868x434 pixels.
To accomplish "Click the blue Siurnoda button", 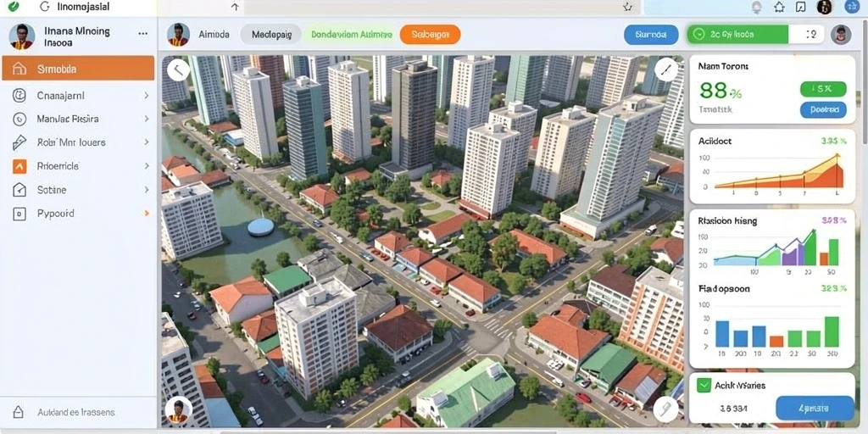I will coord(651,34).
